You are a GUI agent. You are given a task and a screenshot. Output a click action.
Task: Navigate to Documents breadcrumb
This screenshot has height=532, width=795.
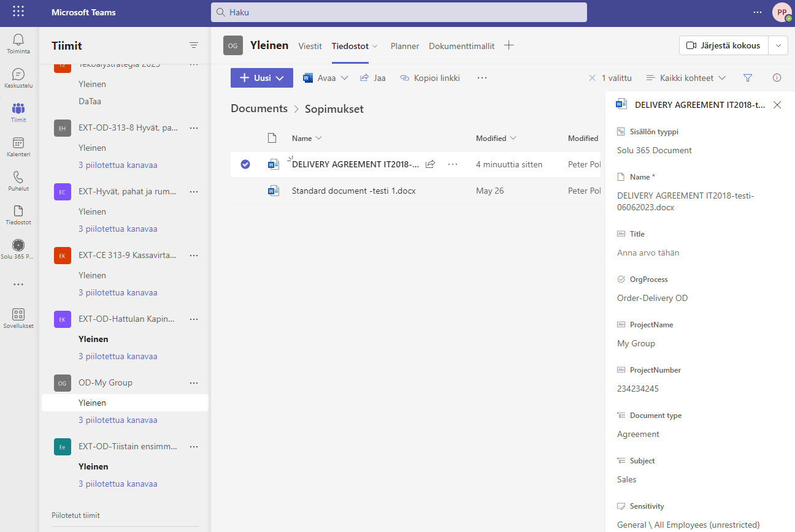(x=259, y=108)
